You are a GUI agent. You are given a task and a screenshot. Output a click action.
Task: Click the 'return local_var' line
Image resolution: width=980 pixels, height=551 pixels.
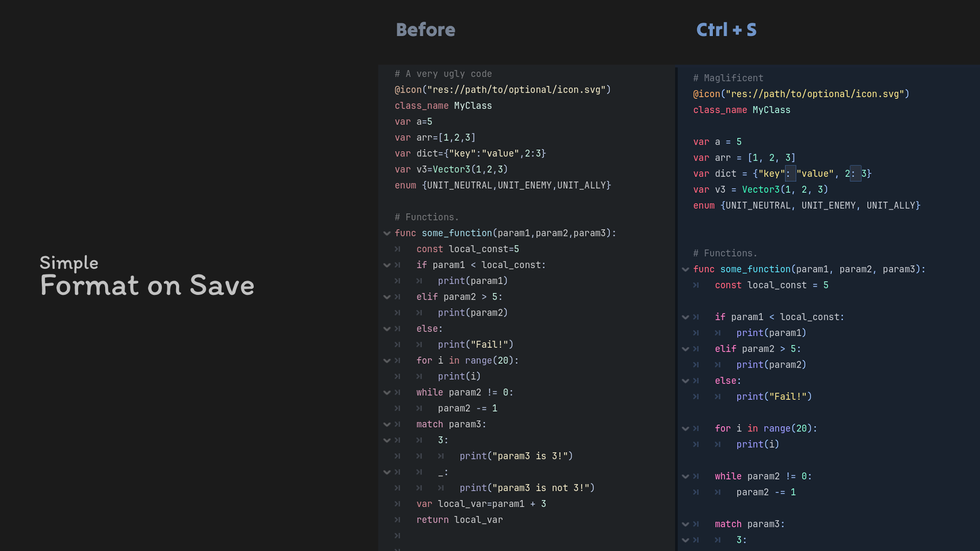click(459, 520)
